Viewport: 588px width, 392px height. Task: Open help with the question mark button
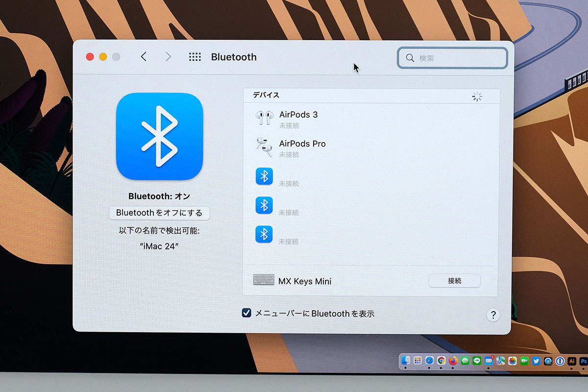493,315
